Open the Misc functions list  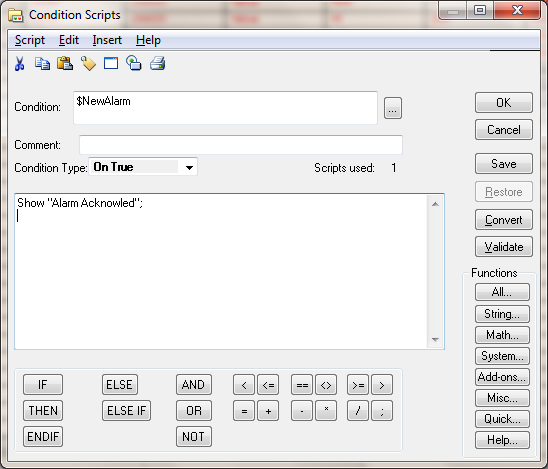502,398
